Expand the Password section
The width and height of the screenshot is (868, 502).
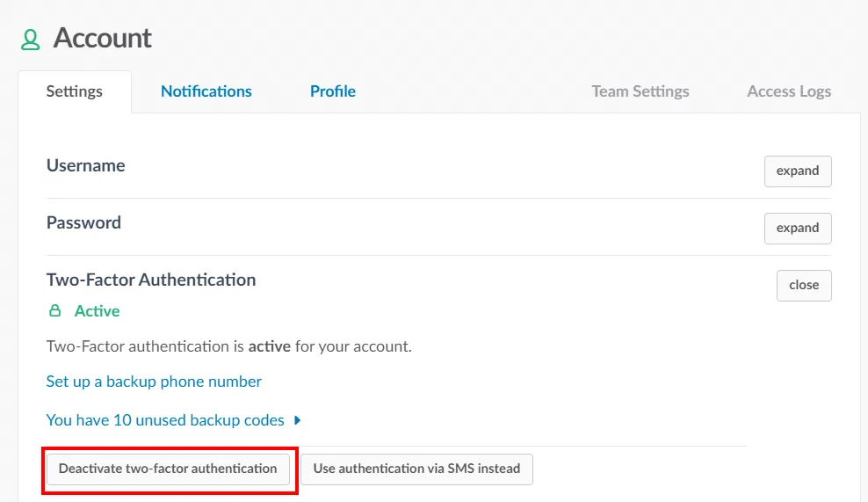tap(797, 228)
